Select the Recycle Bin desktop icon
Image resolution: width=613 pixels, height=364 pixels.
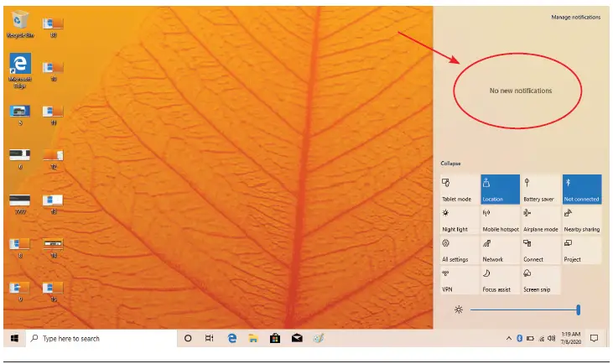click(20, 24)
